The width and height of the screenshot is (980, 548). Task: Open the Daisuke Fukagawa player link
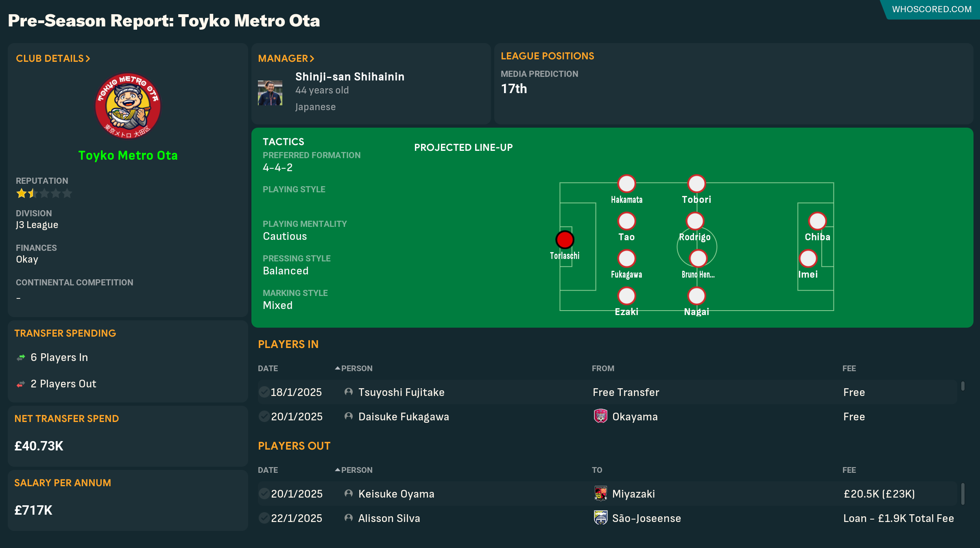coord(404,417)
